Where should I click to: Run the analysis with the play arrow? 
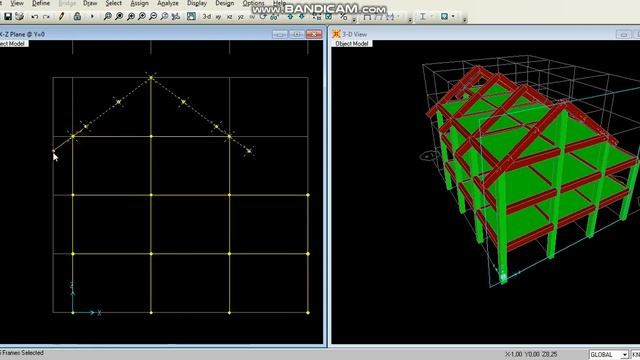(92, 17)
